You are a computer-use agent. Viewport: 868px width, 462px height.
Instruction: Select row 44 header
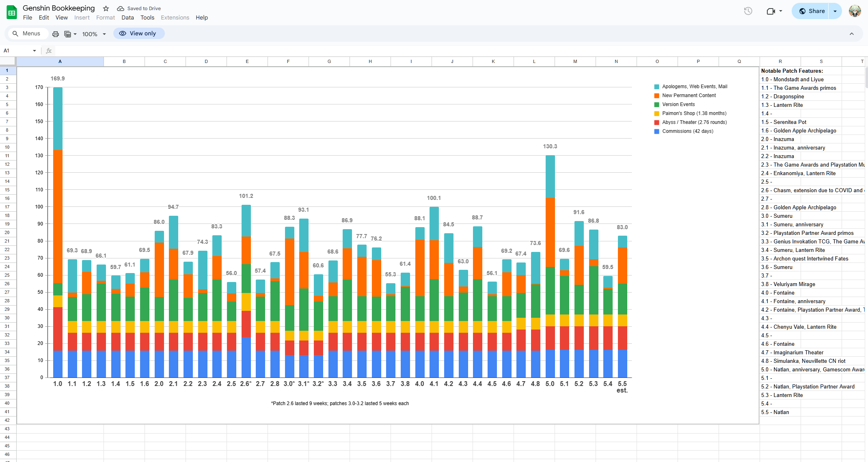[8, 437]
